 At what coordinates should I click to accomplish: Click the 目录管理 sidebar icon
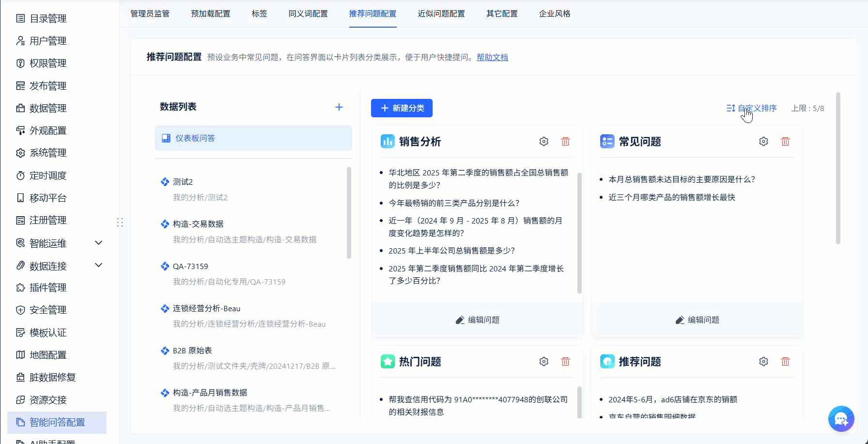coord(20,18)
